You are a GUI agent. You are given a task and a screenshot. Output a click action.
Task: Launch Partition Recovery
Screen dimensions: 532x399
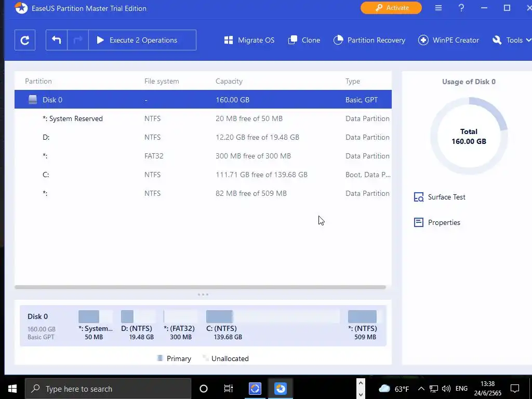point(369,40)
